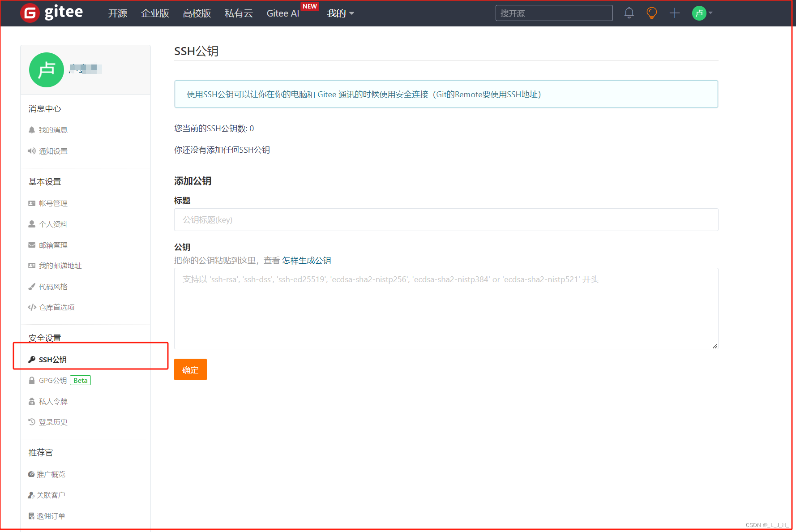This screenshot has height=532, width=796.
Task: Open 推广概览 in sidebar
Action: (x=51, y=474)
